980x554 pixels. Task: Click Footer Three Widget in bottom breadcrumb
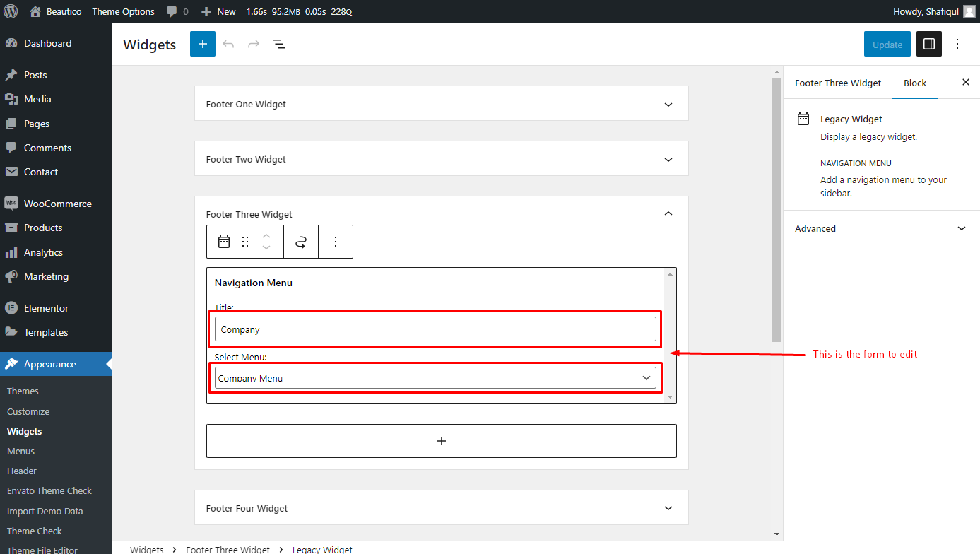[x=228, y=549]
